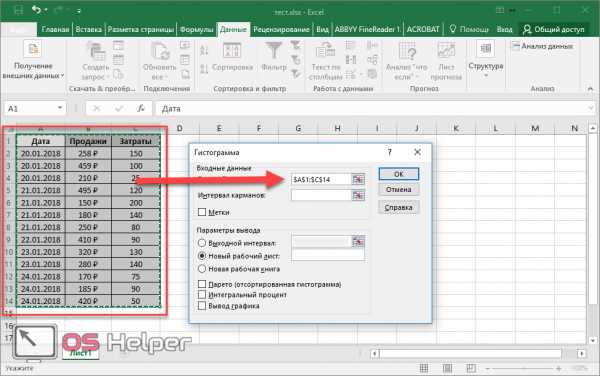600x376 pixels.
Task: Click the Structure outline icon
Action: [486, 49]
